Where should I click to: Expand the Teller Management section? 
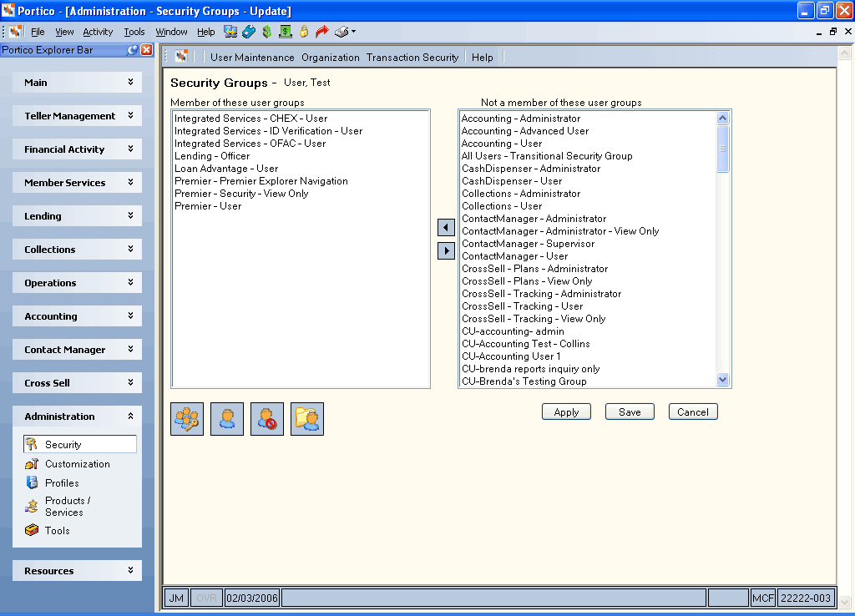(x=77, y=115)
